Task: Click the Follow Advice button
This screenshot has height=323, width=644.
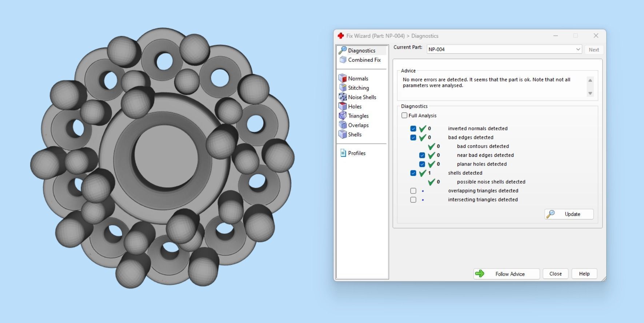Action: point(506,274)
